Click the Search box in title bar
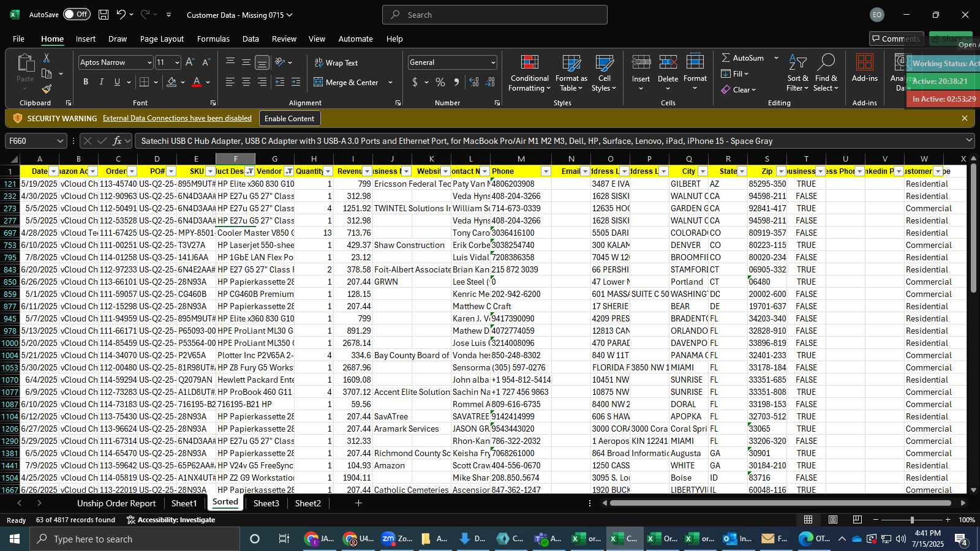980x551 pixels. click(495, 15)
